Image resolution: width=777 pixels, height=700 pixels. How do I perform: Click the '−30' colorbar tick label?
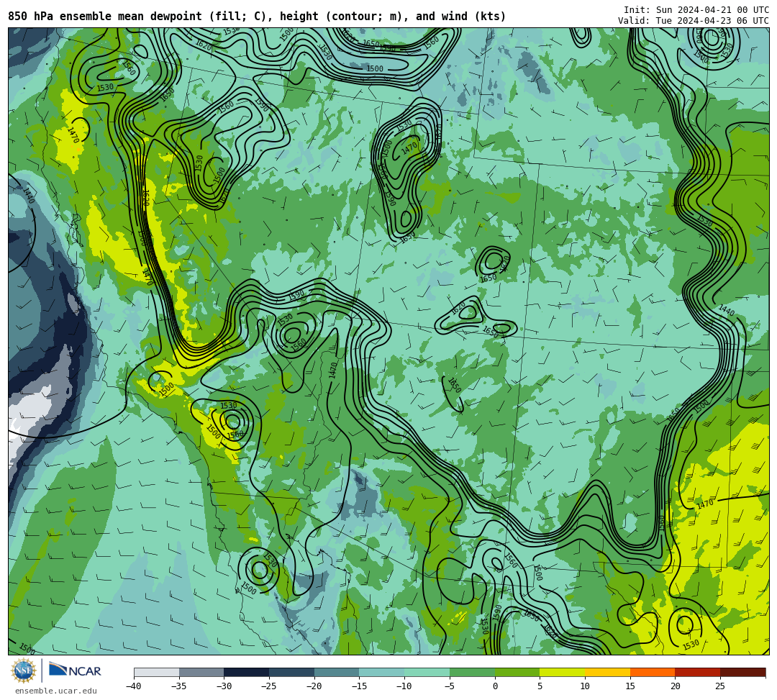[224, 686]
